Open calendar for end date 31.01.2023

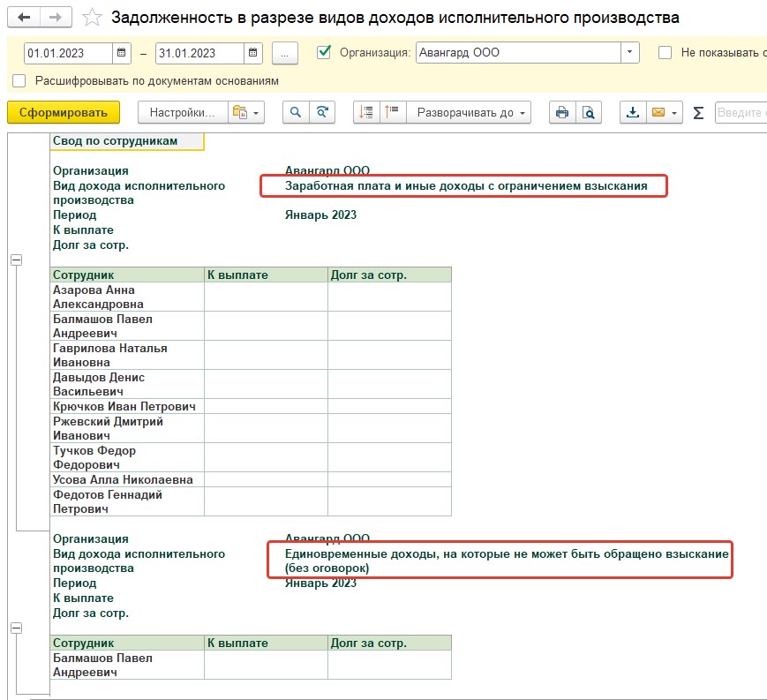click(x=253, y=53)
